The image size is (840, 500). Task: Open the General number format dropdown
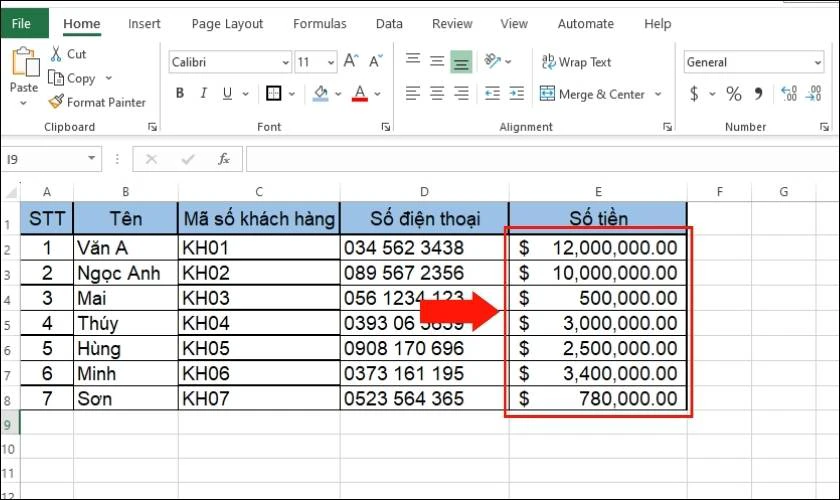point(818,63)
